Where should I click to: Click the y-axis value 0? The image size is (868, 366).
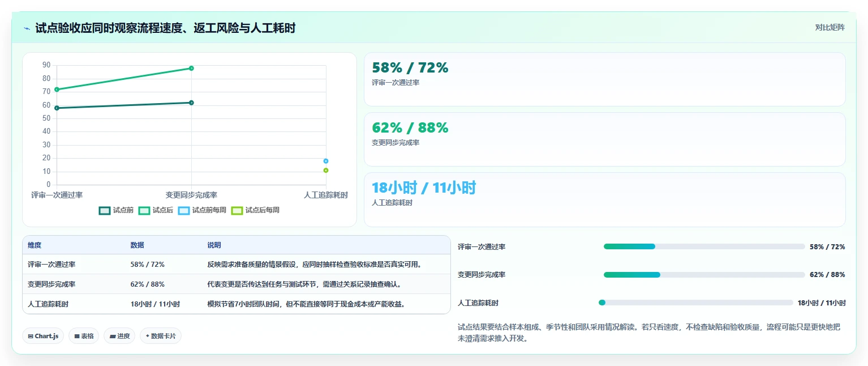[x=49, y=185]
